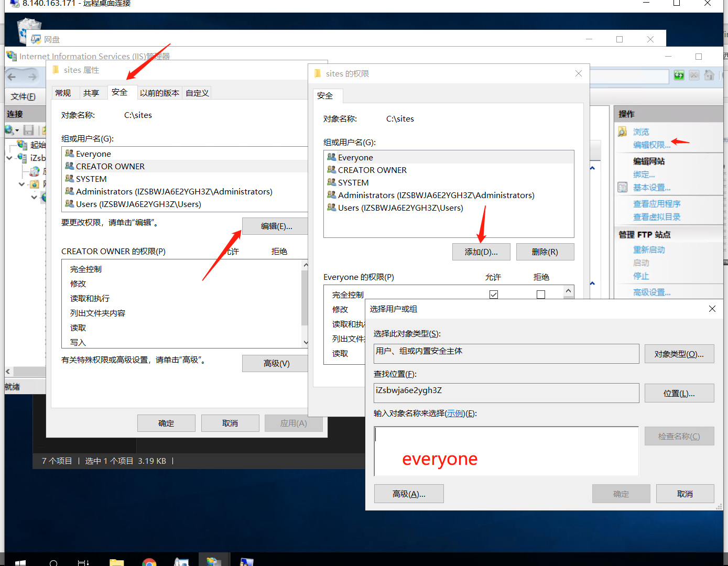The image size is (728, 566).
Task: Click 基本设置... link in Actions pane
Action: (651, 187)
